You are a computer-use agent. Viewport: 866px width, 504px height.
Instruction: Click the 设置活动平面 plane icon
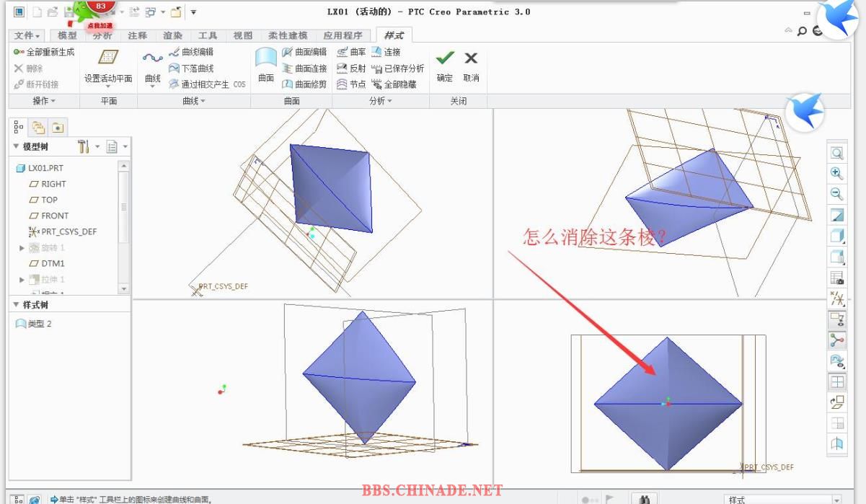point(108,57)
